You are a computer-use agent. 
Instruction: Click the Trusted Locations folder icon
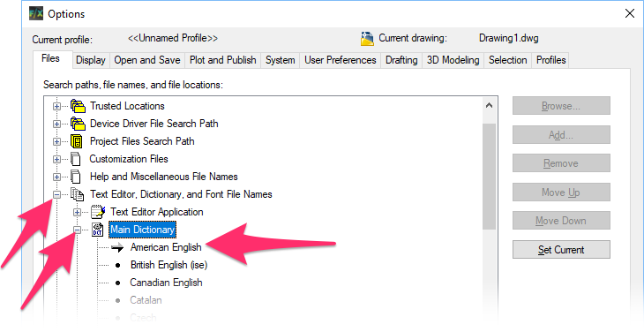[x=78, y=106]
